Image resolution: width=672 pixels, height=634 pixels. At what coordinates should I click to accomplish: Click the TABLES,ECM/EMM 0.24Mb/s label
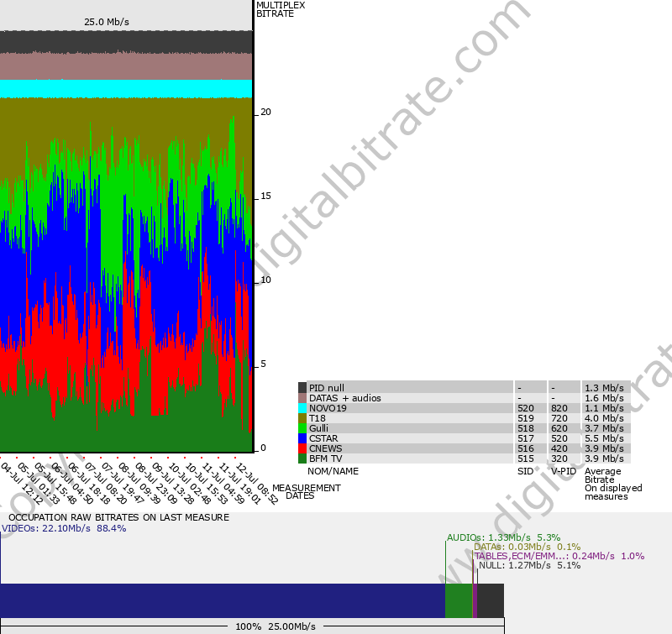(x=559, y=556)
